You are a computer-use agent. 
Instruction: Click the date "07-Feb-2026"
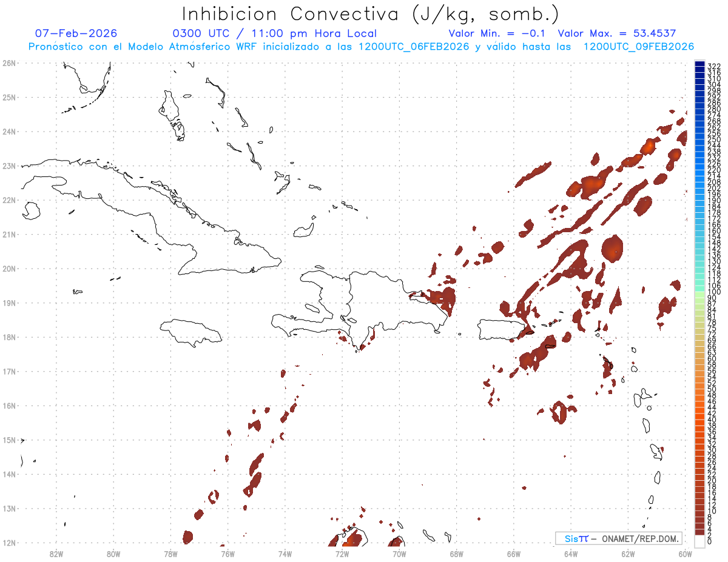pos(76,33)
